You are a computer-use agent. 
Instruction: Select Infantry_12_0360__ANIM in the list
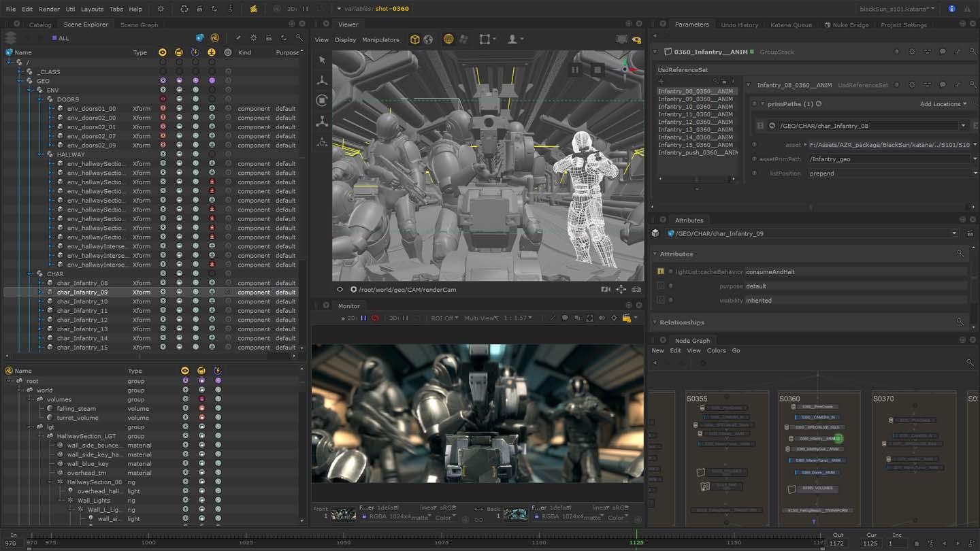tap(695, 122)
